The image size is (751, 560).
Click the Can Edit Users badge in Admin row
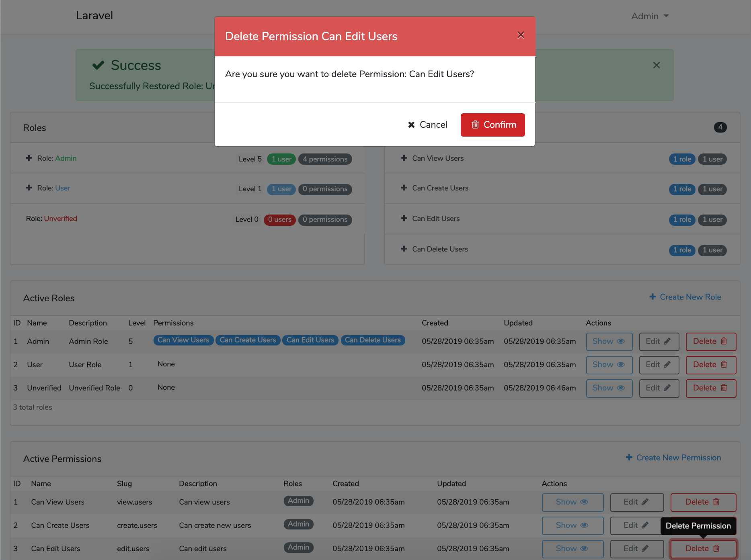(x=310, y=340)
